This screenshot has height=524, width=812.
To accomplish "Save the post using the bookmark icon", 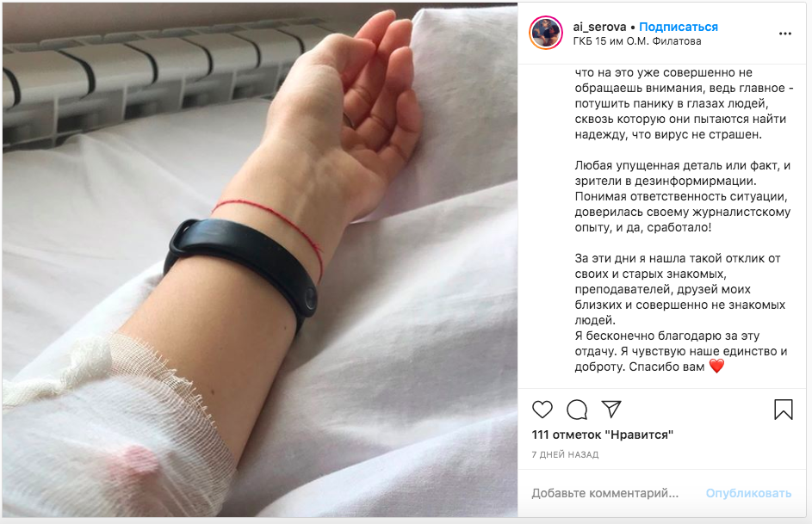I will tap(784, 409).
